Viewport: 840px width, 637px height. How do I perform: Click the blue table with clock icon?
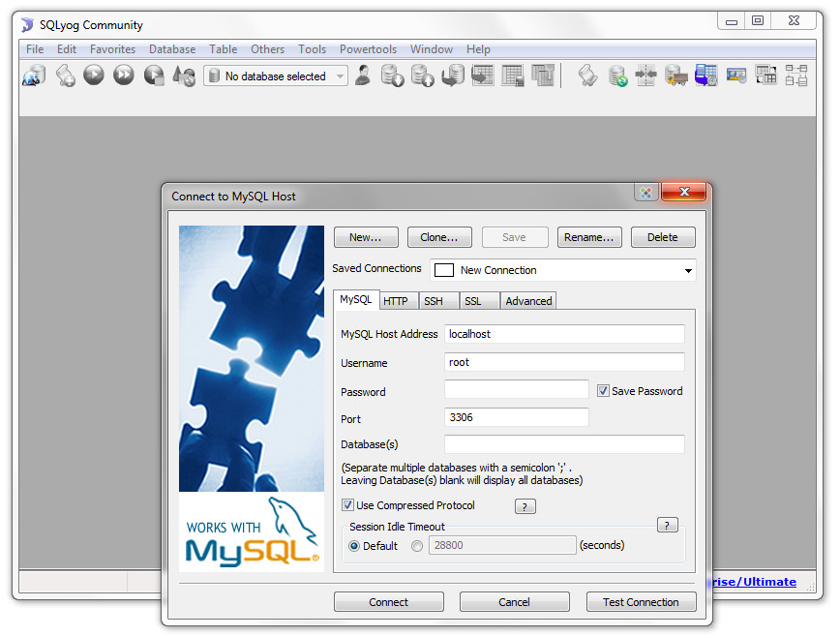coord(706,76)
